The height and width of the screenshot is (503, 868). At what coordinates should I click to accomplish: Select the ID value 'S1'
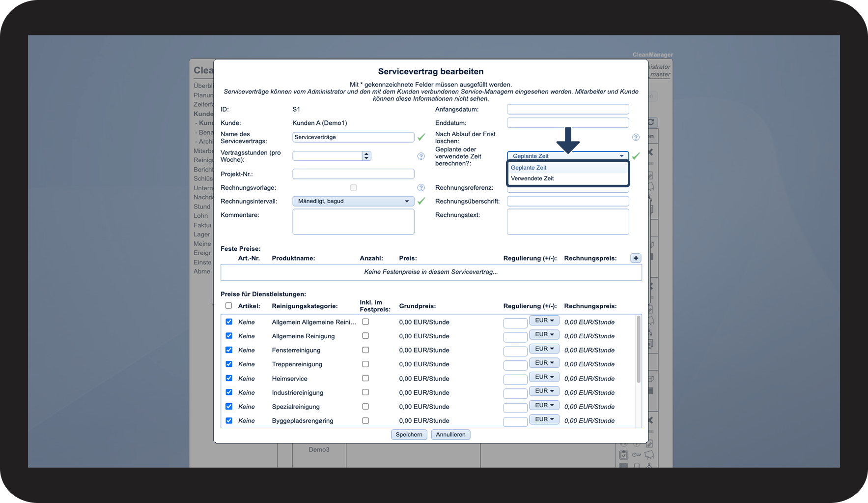pyautogui.click(x=296, y=109)
